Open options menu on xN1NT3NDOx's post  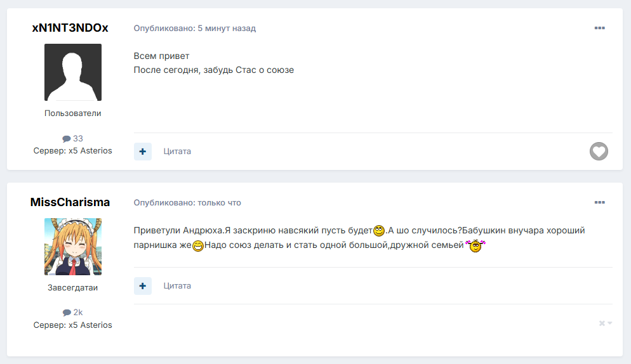pos(600,28)
